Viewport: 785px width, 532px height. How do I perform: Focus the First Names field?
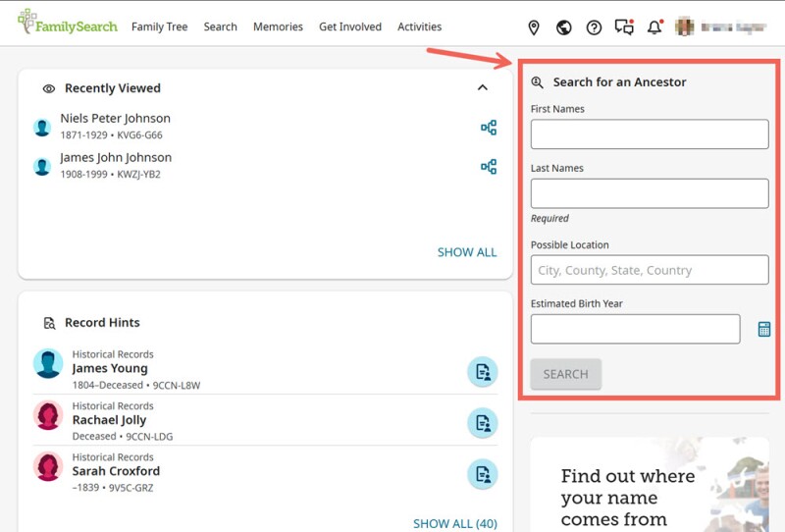coord(650,133)
